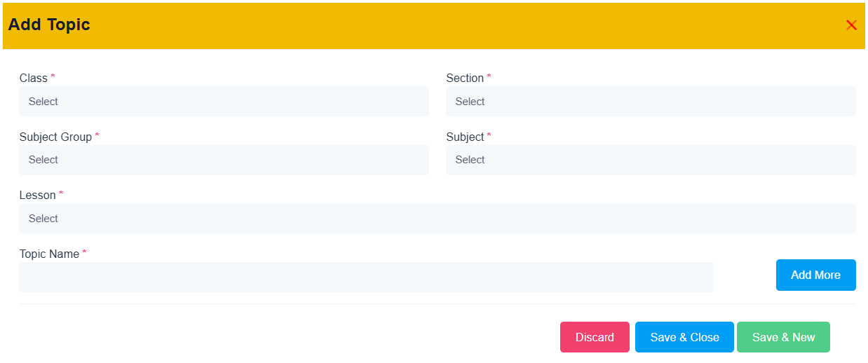The height and width of the screenshot is (363, 868).
Task: Click the green Save & New button
Action: (x=783, y=337)
